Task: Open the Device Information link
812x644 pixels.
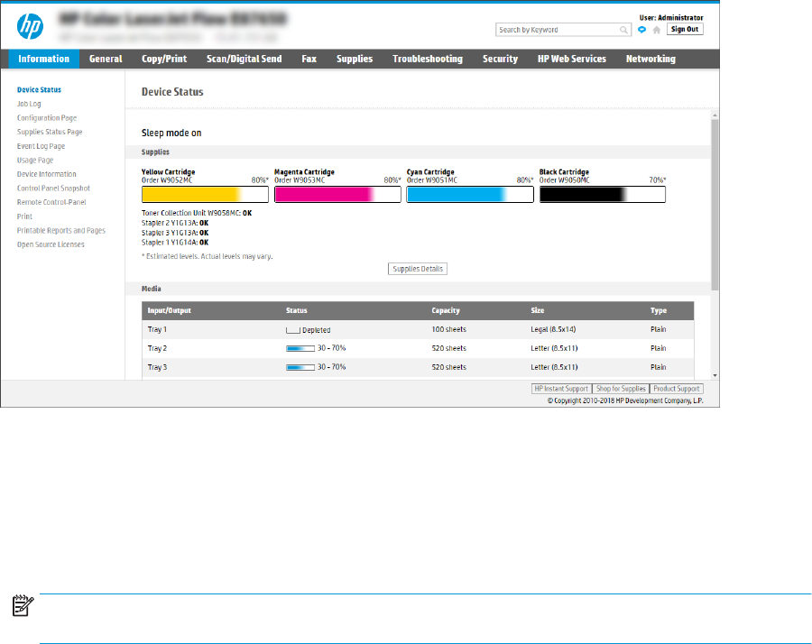Action: click(x=47, y=174)
